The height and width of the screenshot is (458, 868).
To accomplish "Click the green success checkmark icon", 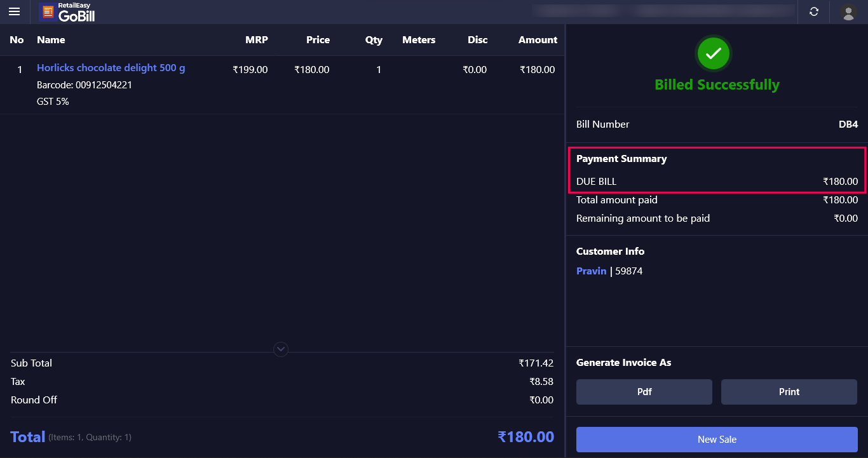I will [x=714, y=53].
